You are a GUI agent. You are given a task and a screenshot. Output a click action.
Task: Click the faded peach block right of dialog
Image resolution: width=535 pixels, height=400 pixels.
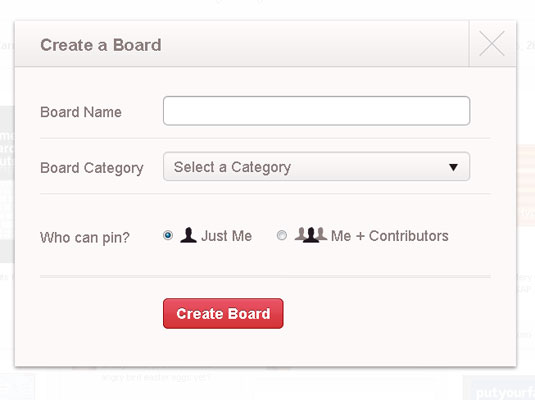click(526, 184)
